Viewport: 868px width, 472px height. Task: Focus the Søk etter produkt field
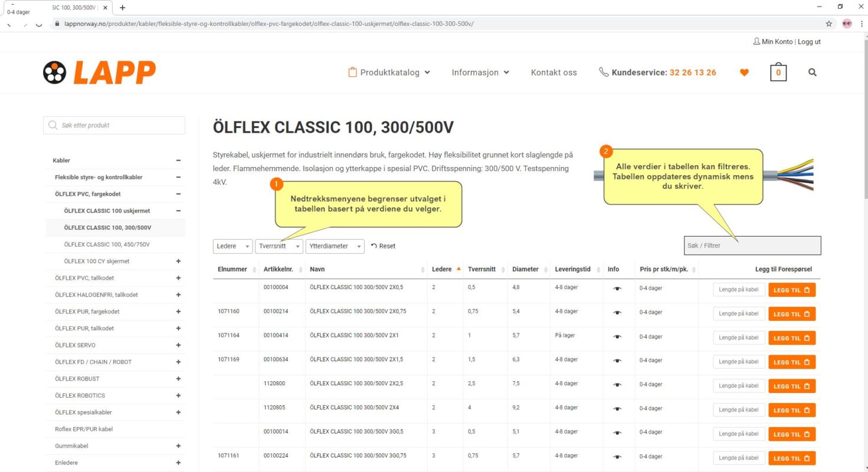[x=114, y=125]
